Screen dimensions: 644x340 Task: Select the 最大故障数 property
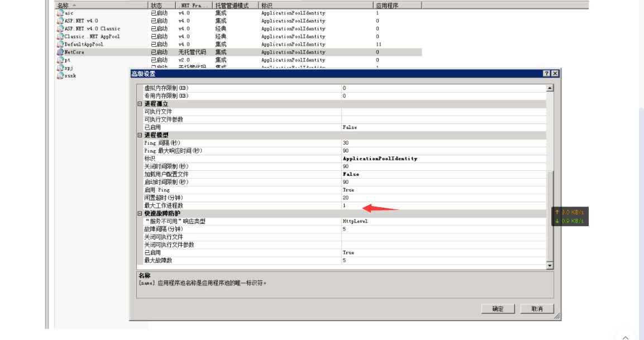pyautogui.click(x=345, y=260)
